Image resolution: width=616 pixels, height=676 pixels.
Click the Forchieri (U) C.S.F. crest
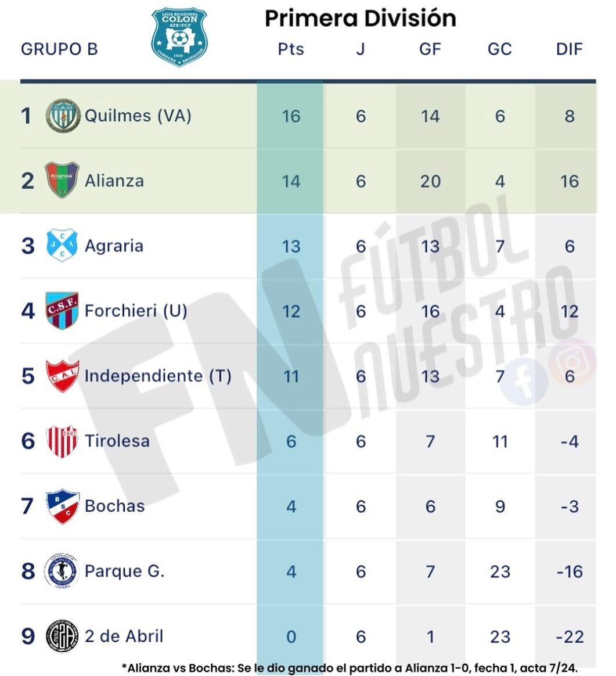62,310
